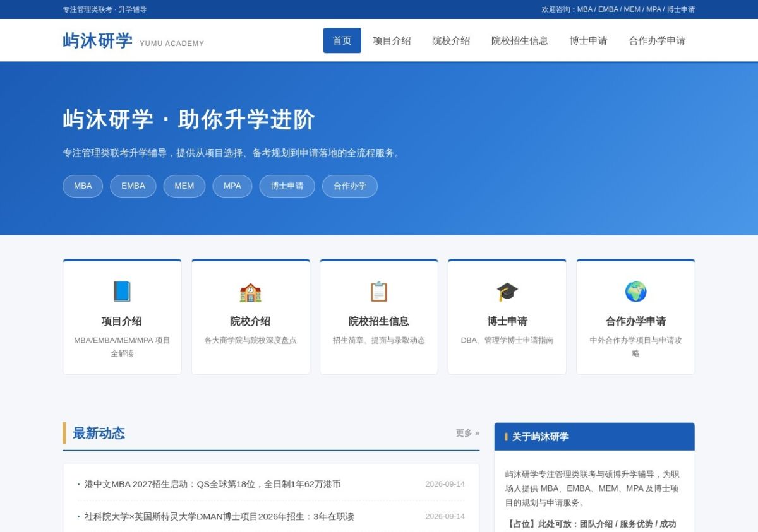The height and width of the screenshot is (532, 758).
Task: Click the 博士申请 pill in hero banner
Action: [287, 186]
